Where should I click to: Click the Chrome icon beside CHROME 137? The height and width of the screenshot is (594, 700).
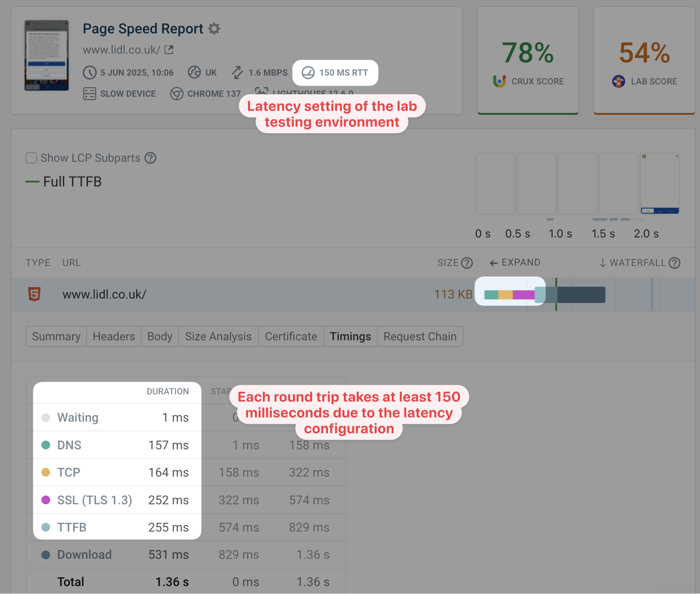coord(177,94)
